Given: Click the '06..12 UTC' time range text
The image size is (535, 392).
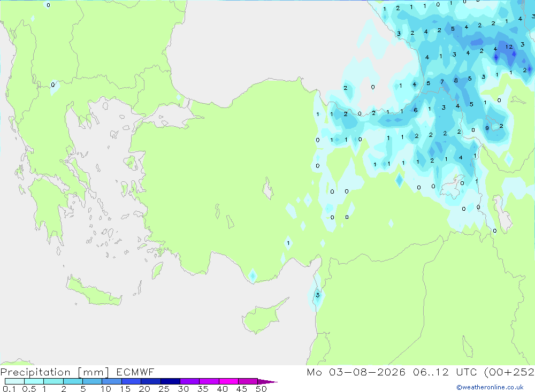Looking at the screenshot, I should click(x=446, y=372).
